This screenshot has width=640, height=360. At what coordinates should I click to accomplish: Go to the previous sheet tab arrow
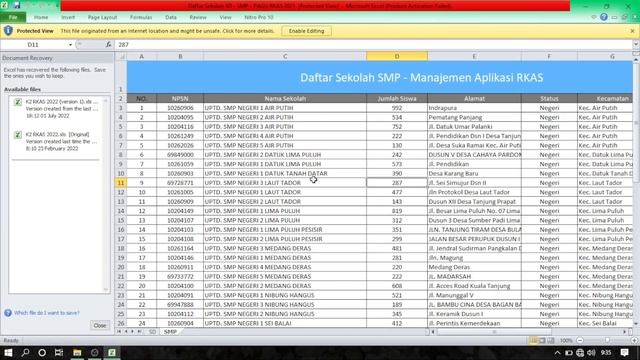tap(126, 332)
